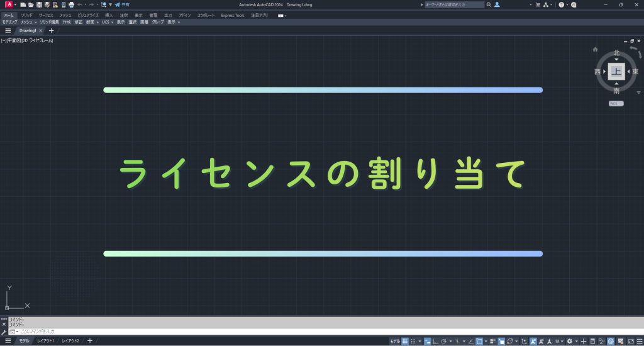Click the 共有 share button
This screenshot has width=644, height=346.
[x=122, y=4]
